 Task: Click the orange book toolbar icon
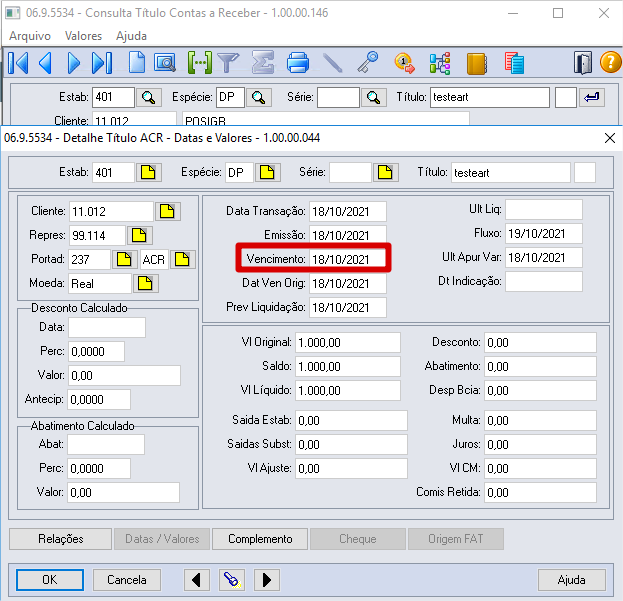pos(476,63)
